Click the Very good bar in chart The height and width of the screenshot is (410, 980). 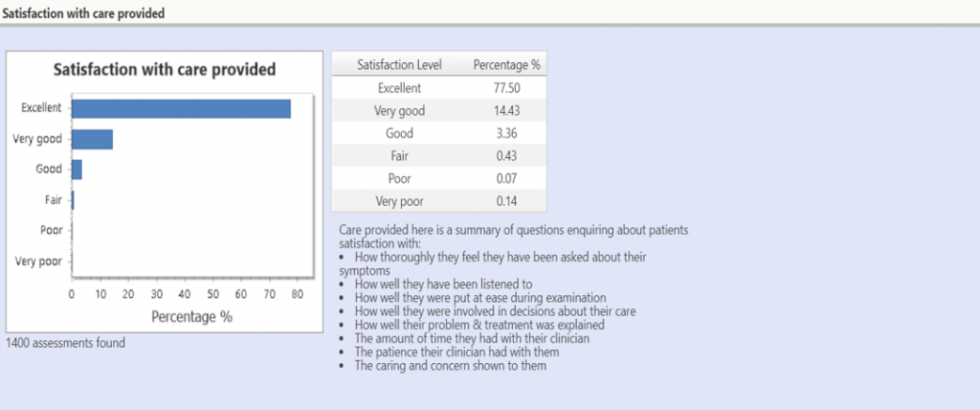pyautogui.click(x=92, y=139)
